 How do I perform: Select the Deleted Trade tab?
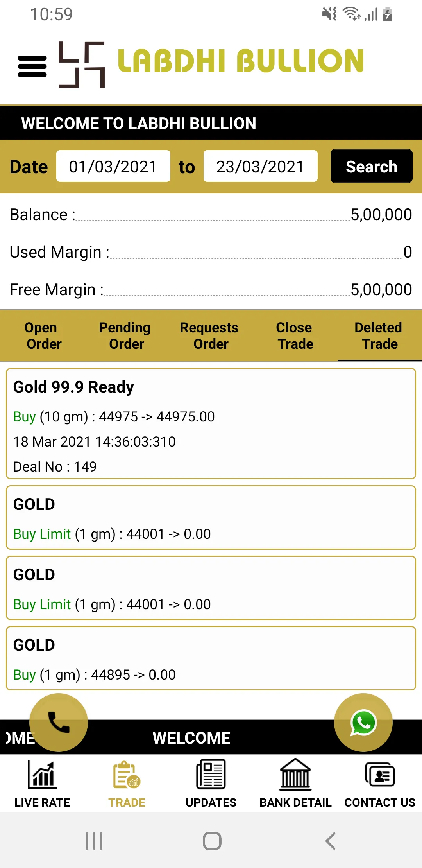tap(380, 335)
